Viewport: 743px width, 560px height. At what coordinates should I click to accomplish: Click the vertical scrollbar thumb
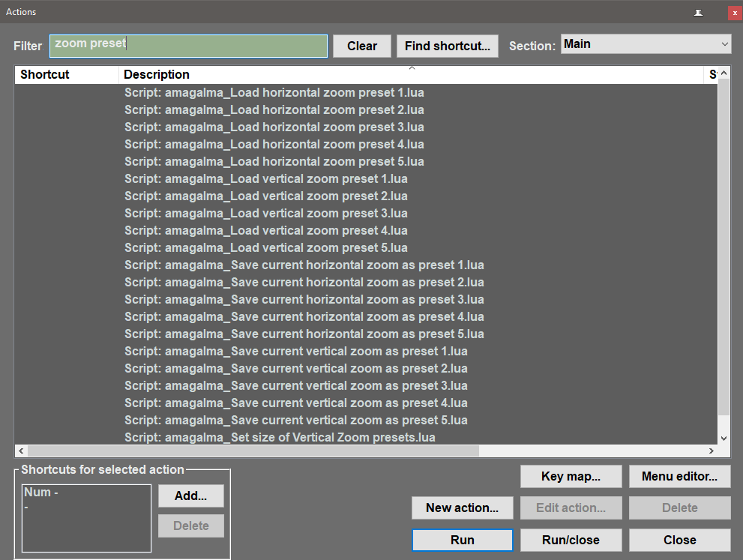(724, 247)
